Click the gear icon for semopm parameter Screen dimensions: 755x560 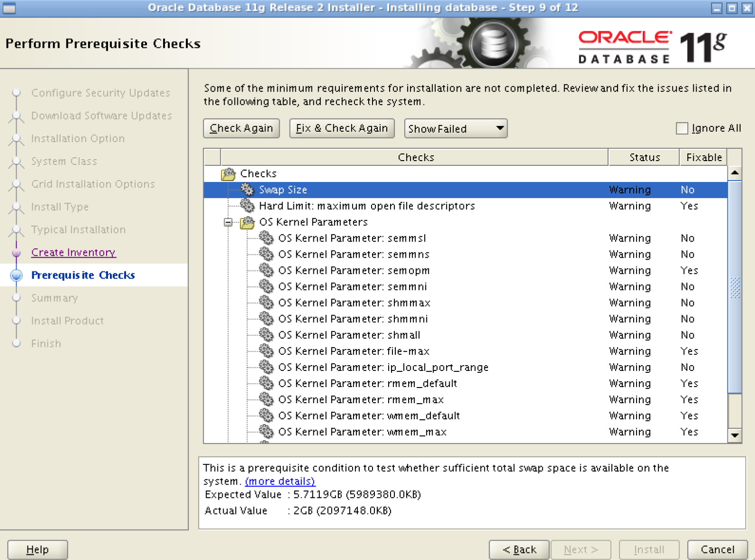pyautogui.click(x=266, y=270)
